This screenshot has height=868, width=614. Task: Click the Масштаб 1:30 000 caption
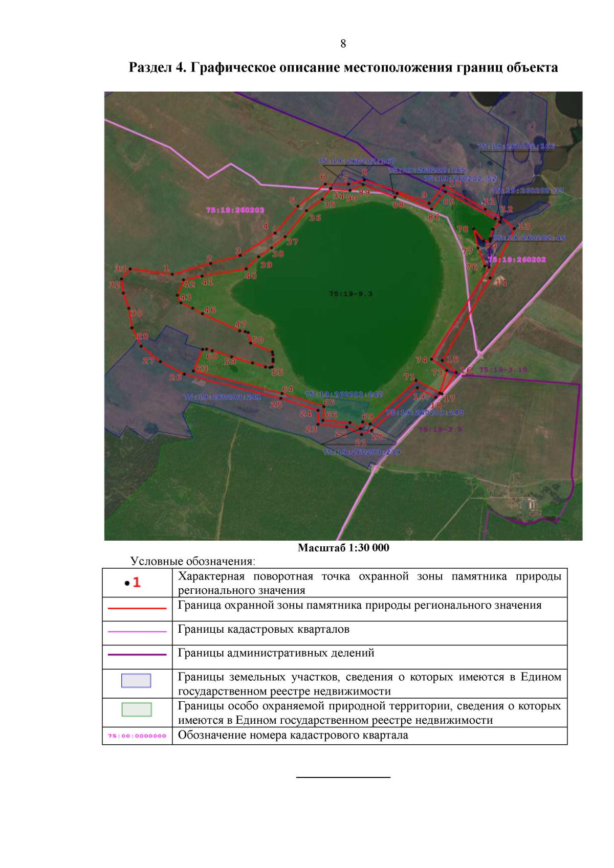point(343,548)
